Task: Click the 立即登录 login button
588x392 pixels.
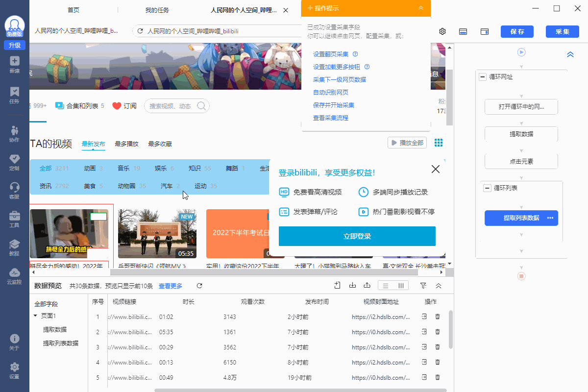Action: (x=357, y=236)
